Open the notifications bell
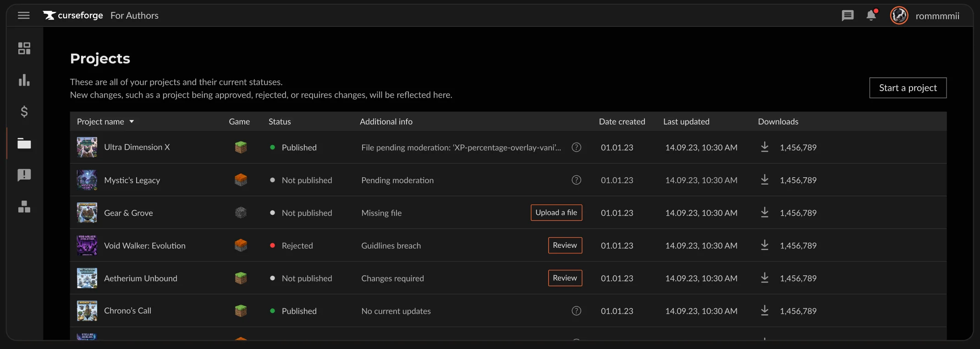Image resolution: width=980 pixels, height=349 pixels. pos(871,15)
